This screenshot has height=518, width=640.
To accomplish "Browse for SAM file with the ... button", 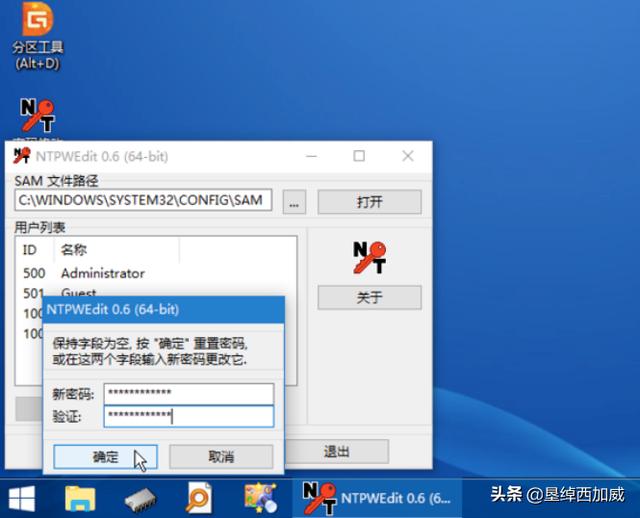I will coord(293,202).
